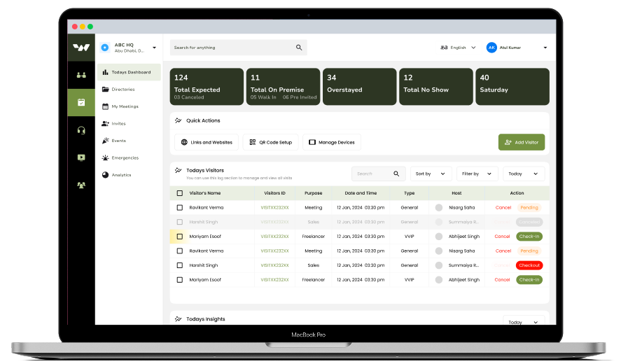Image resolution: width=621 pixels, height=364 pixels.
Task: Tick the select-all checkbox in table header
Action: [x=180, y=193]
